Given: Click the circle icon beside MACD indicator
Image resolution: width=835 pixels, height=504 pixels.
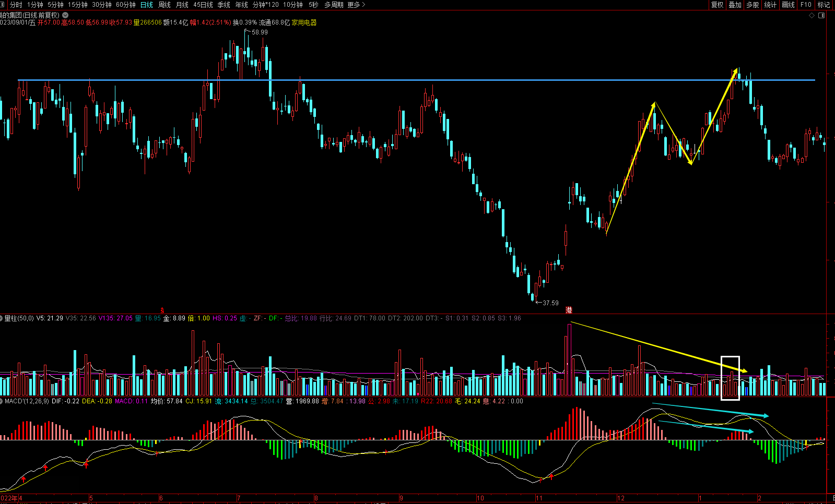Looking at the screenshot, I should [x=2, y=401].
